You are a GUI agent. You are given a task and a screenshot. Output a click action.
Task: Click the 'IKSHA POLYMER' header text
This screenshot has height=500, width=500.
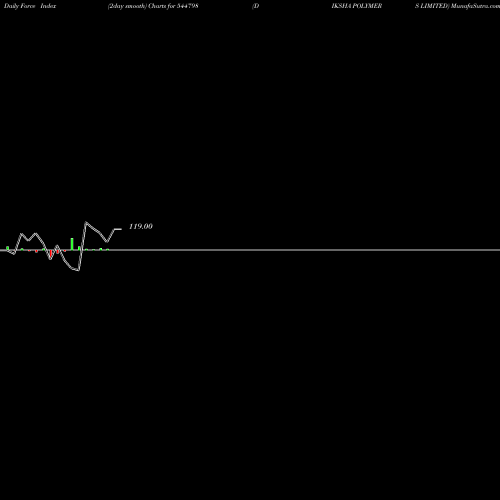point(357,6)
